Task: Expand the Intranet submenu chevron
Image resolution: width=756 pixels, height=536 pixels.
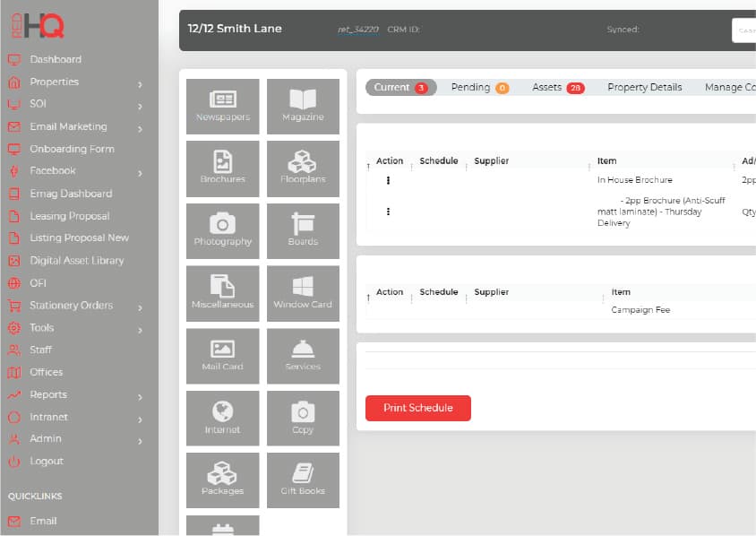Action: coord(140,419)
